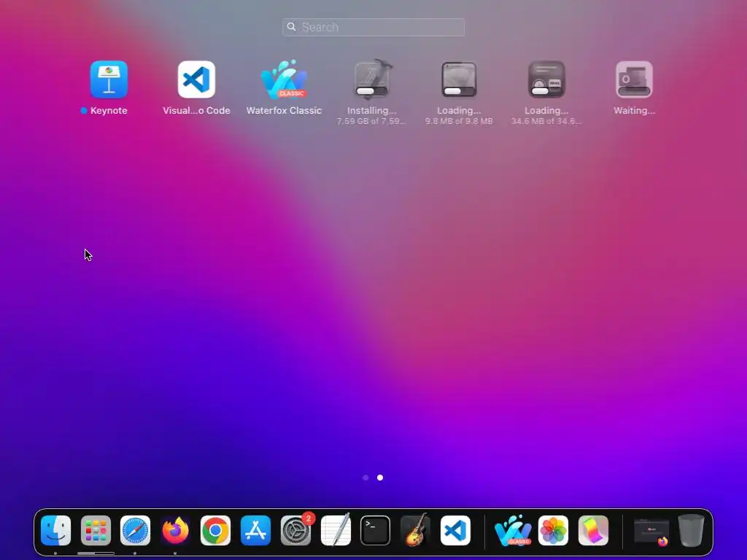Select the second Launchpad page dot

coord(380,477)
